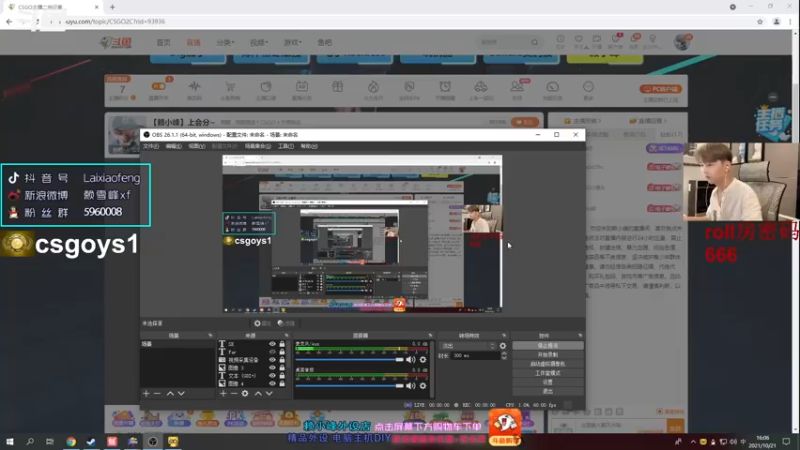Move scene up in OBS scenes list
The height and width of the screenshot is (450, 800).
(170, 393)
